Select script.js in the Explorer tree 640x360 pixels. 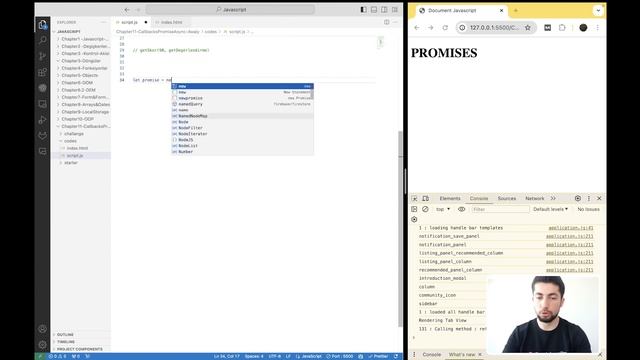point(82,156)
